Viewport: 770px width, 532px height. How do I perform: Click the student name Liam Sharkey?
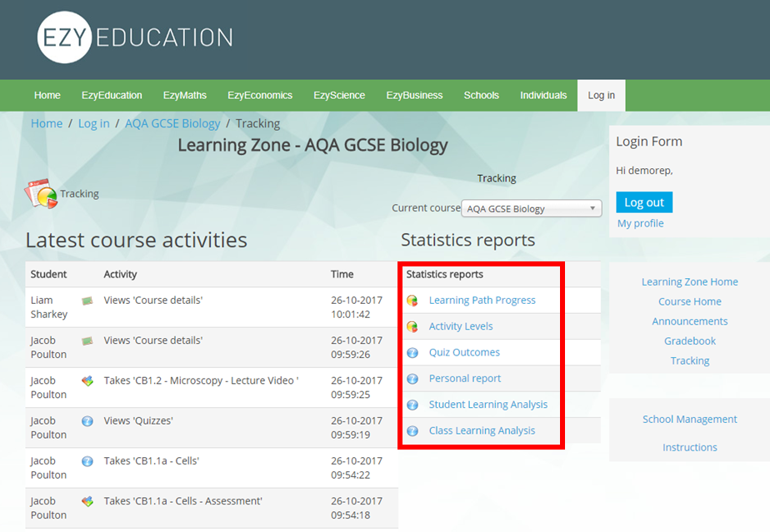[x=49, y=307]
